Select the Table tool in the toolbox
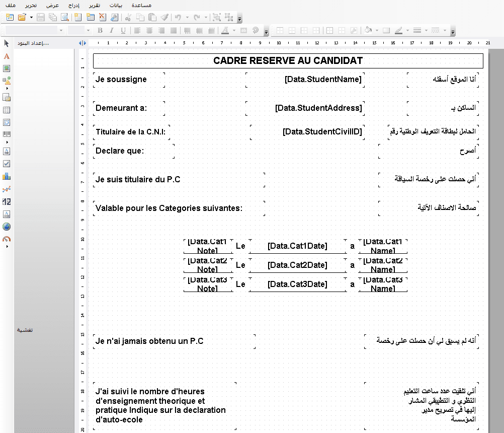The image size is (504, 433). (7, 110)
